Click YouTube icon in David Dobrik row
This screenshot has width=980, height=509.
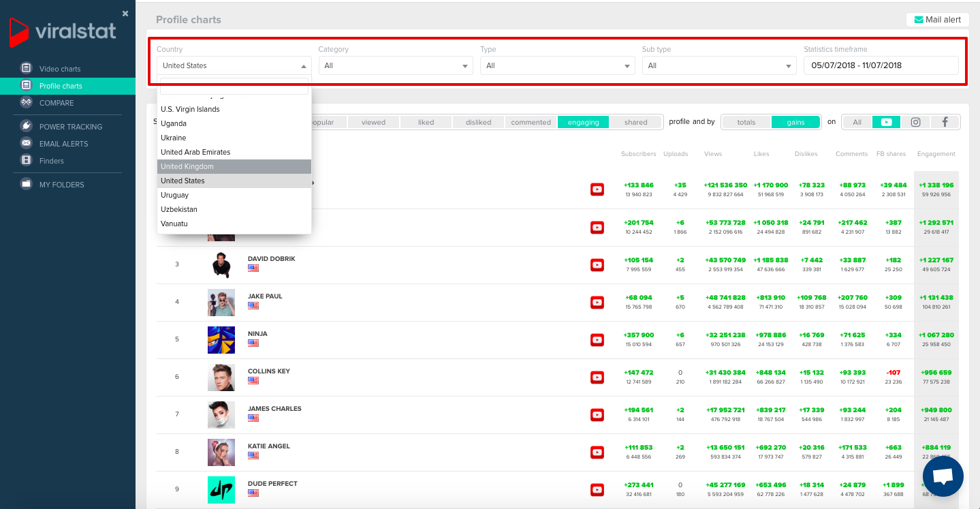pyautogui.click(x=597, y=264)
